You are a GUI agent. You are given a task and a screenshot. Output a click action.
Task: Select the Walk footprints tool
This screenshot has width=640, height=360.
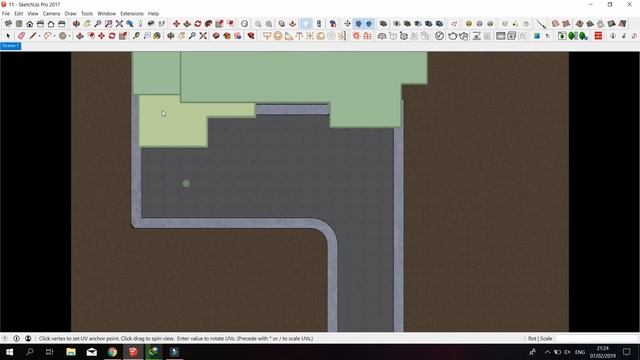[x=162, y=24]
